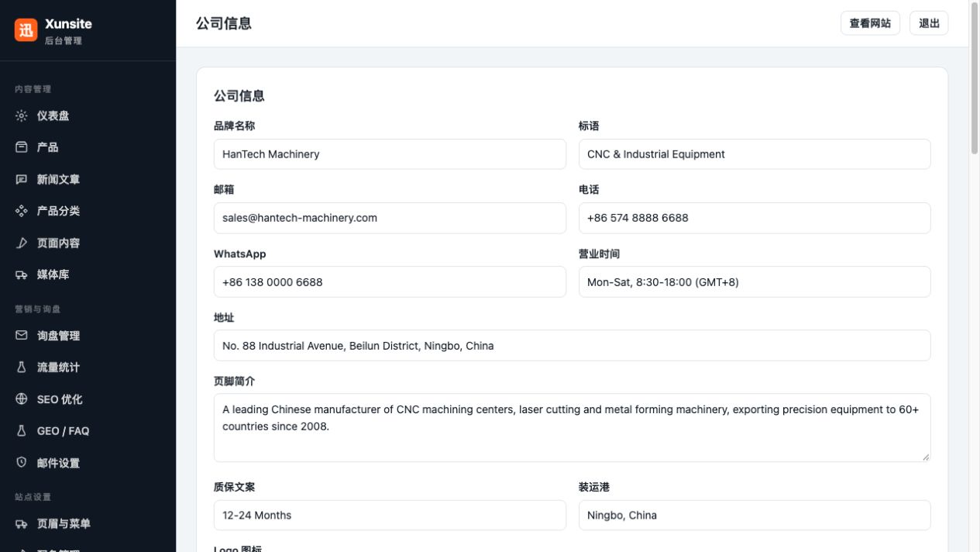Screen dimensions: 980x552
Task: Click the 仪表盘 dashboard sun icon
Action: pos(22,116)
